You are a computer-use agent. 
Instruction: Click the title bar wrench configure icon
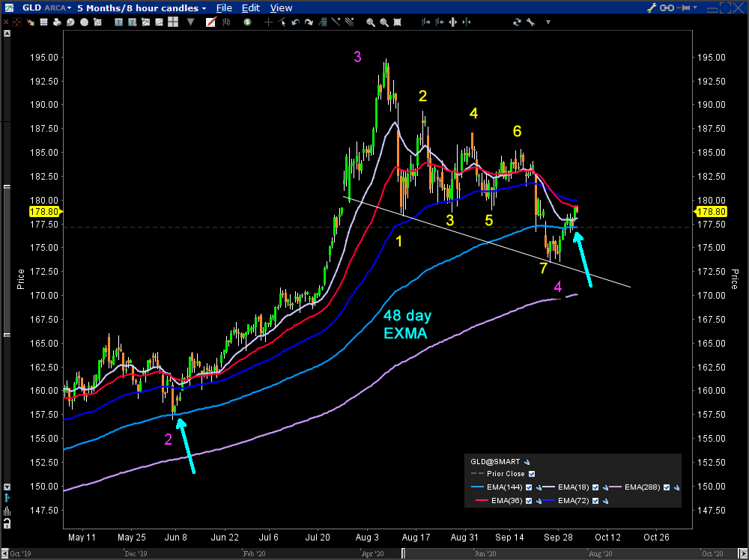pyautogui.click(x=652, y=7)
